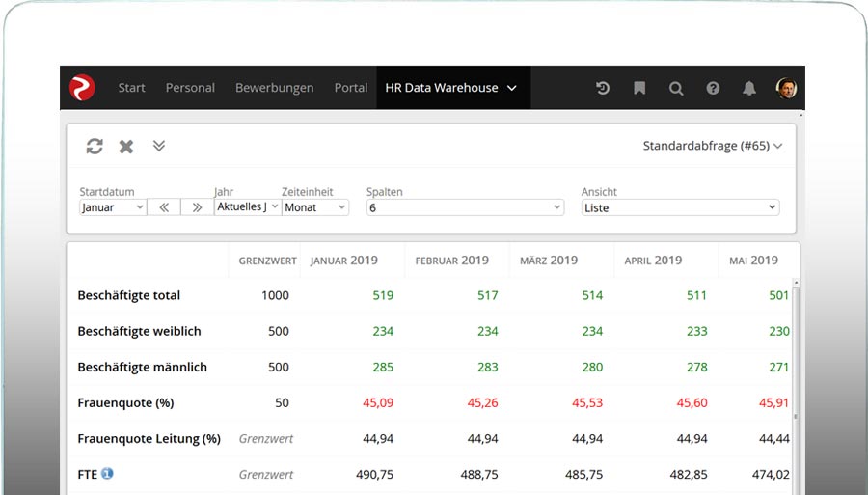Click the red value 45,09

tap(378, 403)
